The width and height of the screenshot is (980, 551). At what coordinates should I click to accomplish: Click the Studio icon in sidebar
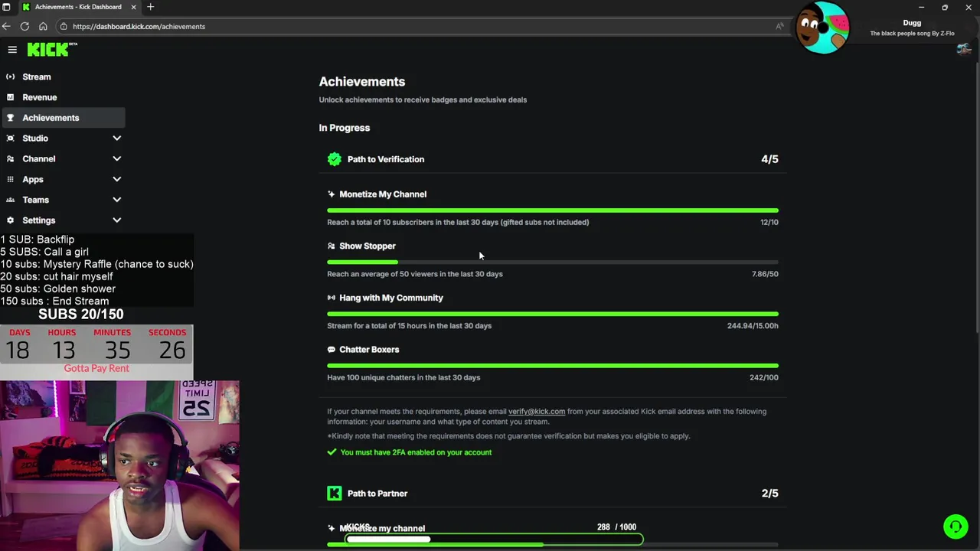[10, 139]
